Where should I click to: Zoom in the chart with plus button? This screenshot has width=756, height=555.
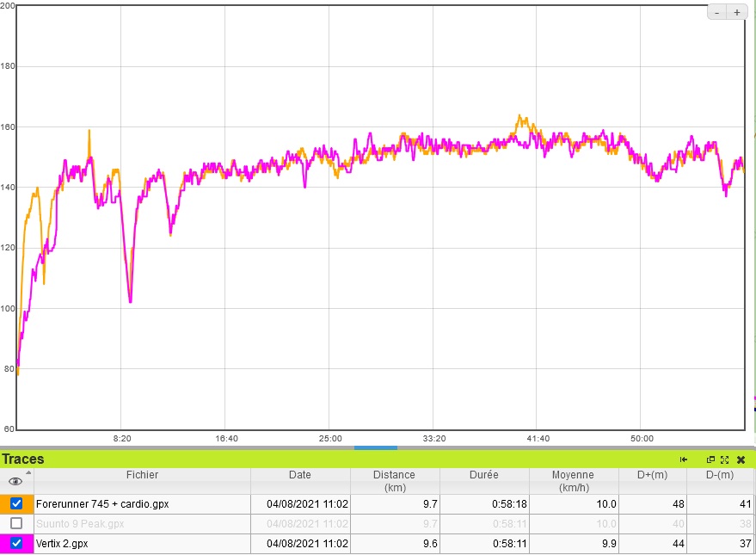[x=737, y=12]
